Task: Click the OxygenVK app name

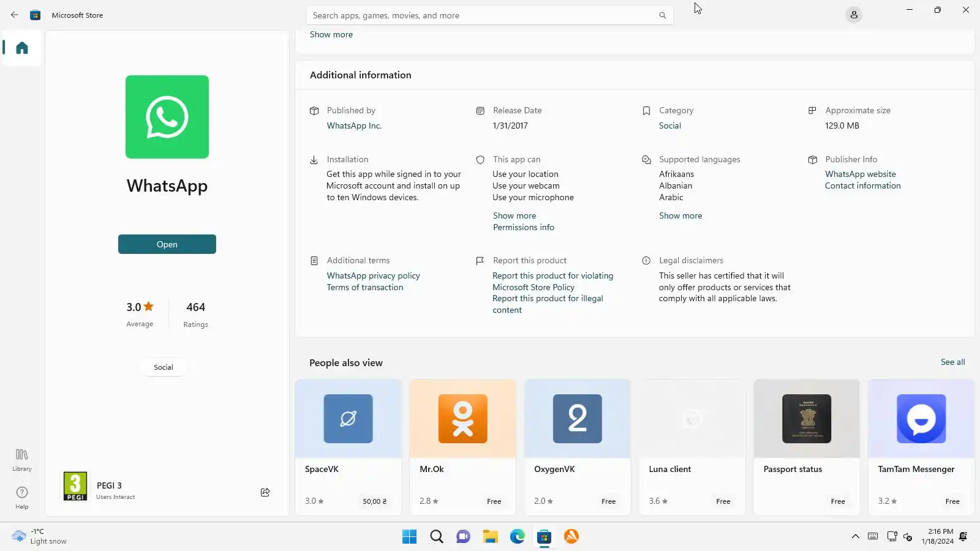Action: (554, 469)
